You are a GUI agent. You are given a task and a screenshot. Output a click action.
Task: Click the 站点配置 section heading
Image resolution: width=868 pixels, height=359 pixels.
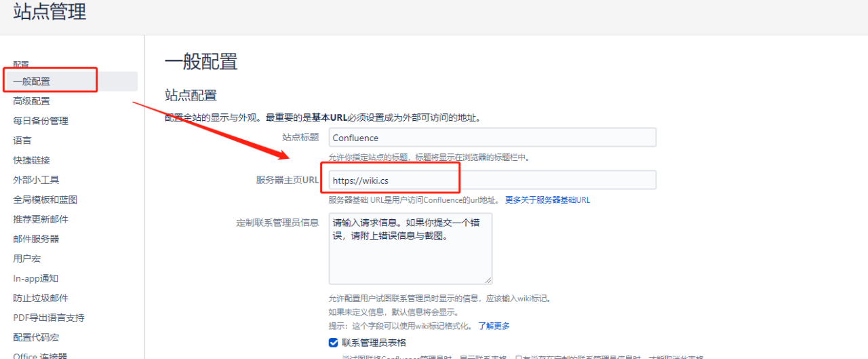(x=191, y=95)
